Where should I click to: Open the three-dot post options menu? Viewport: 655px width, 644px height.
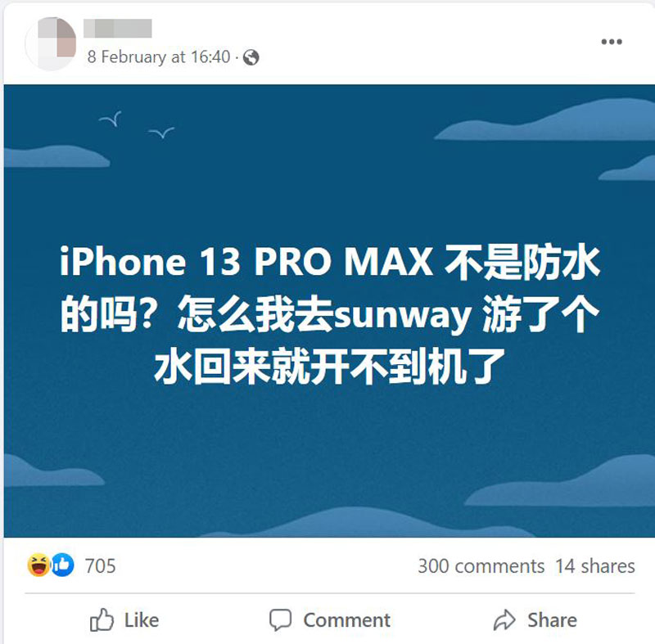pos(612,42)
